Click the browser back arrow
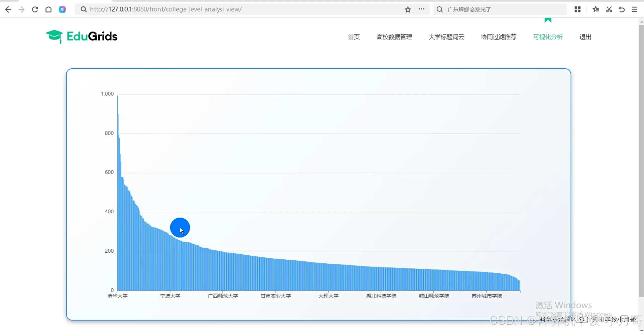 coord(8,10)
